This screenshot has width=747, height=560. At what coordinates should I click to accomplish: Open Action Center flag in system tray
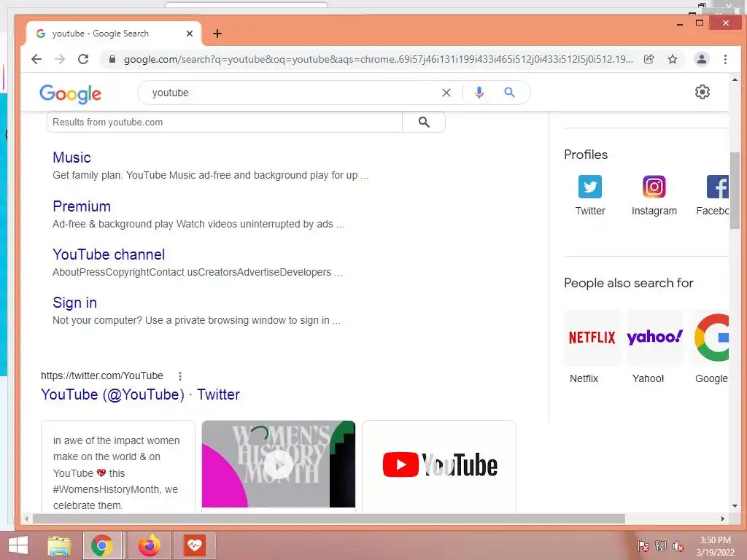[x=643, y=546]
